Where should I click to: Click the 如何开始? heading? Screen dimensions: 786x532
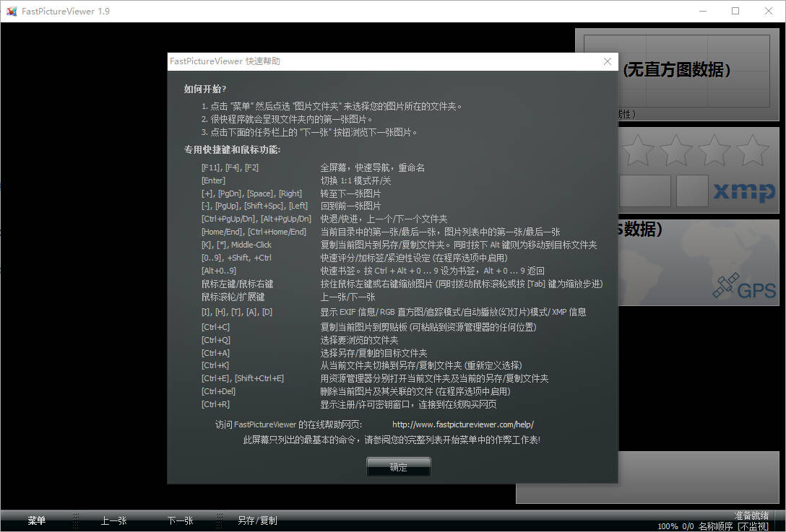205,90
